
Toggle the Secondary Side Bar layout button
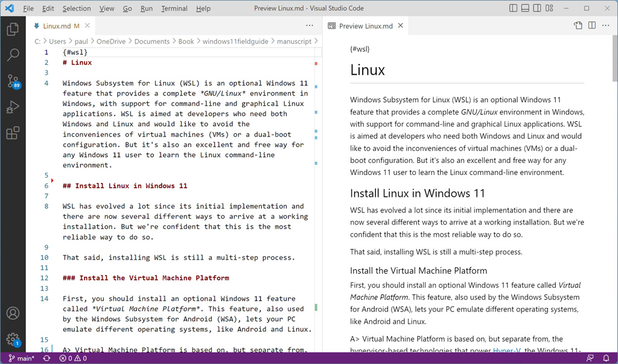[537, 8]
